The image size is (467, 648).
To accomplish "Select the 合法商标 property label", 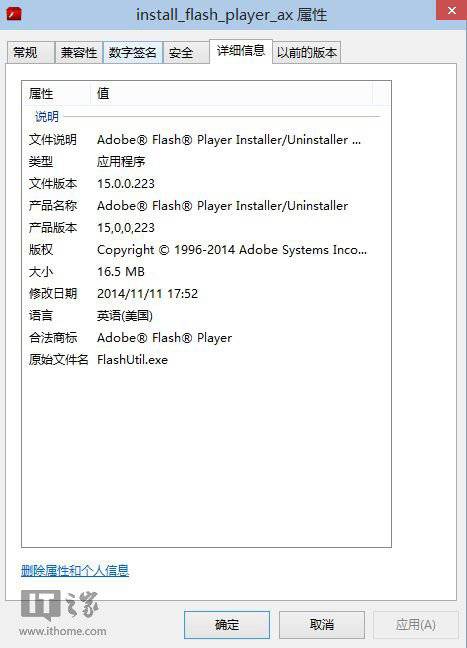I will [x=53, y=338].
